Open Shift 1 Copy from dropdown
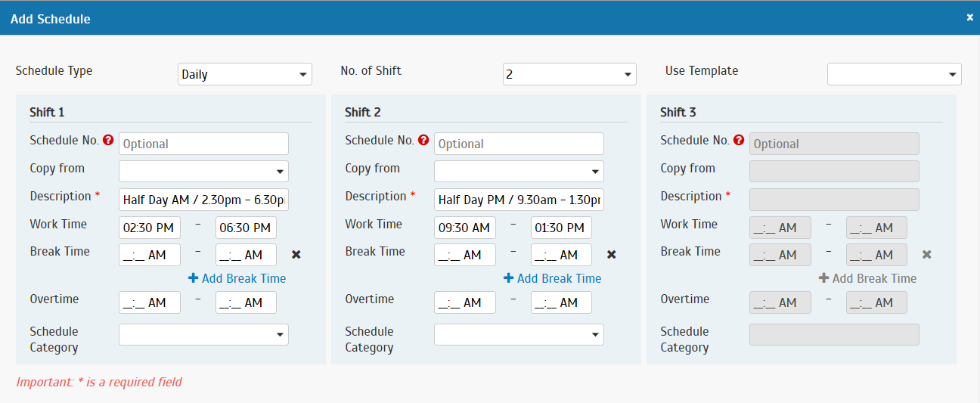Screen dimensions: 980x403 click(x=203, y=172)
